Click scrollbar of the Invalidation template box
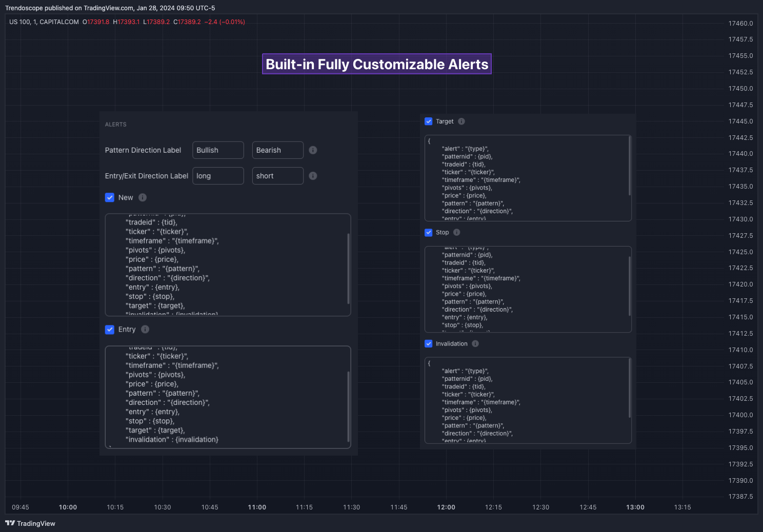Screen dimensions: 763x532 (x=630, y=388)
